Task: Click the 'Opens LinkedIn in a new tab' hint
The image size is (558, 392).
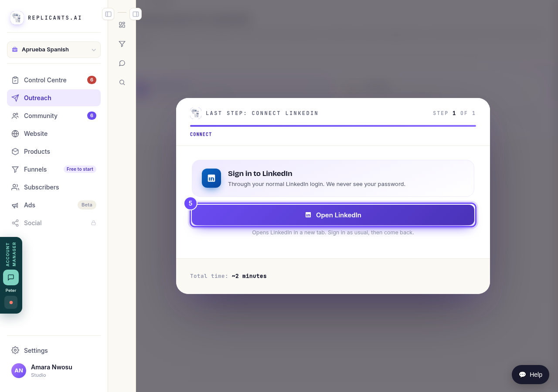Action: 333,233
